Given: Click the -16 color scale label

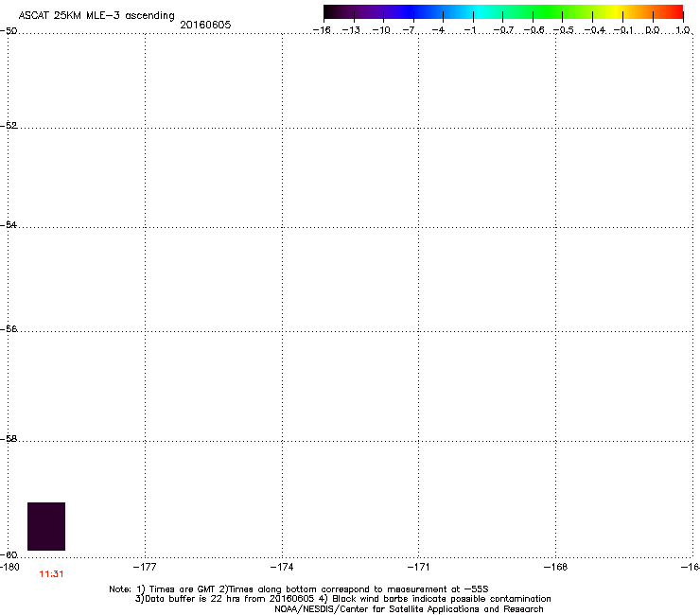Looking at the screenshot, I should coord(322,30).
